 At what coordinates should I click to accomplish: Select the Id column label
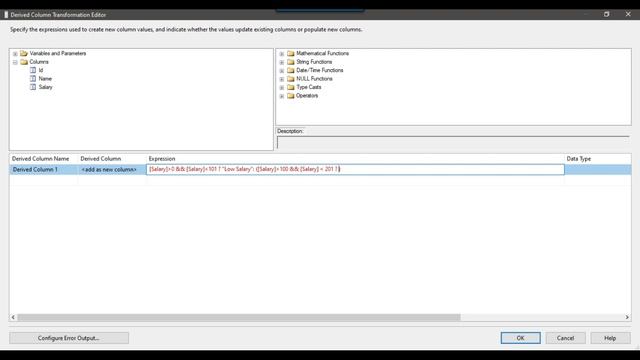pos(41,70)
